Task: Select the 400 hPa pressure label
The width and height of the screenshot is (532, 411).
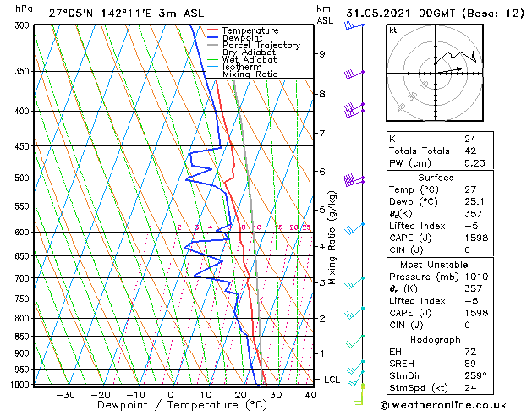Action: click(x=24, y=112)
